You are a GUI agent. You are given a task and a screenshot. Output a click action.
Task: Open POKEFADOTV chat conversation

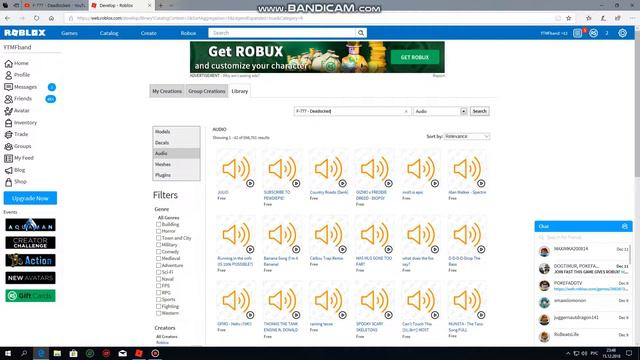pyautogui.click(x=583, y=286)
